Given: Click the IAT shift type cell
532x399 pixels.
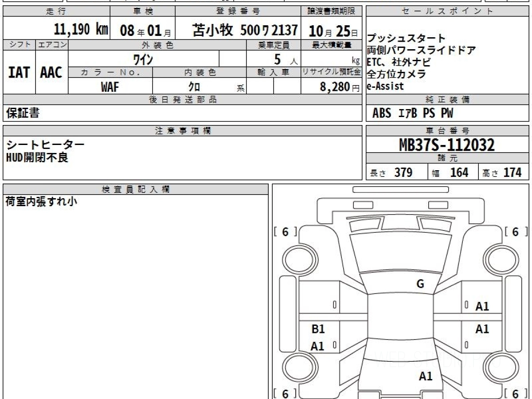Looking at the screenshot, I should [19, 72].
